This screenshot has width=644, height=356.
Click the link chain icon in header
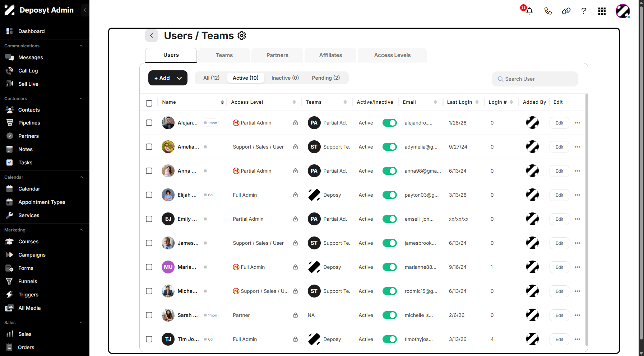coord(566,11)
